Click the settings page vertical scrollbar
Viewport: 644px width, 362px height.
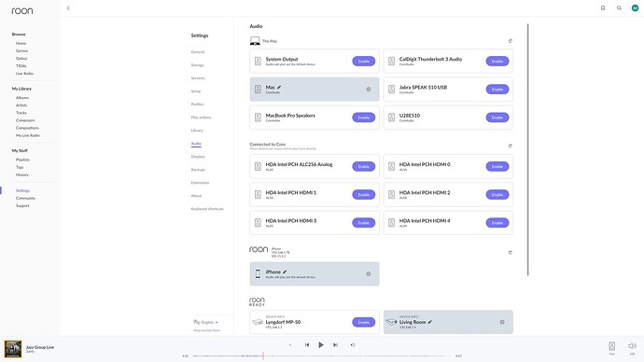click(527, 150)
